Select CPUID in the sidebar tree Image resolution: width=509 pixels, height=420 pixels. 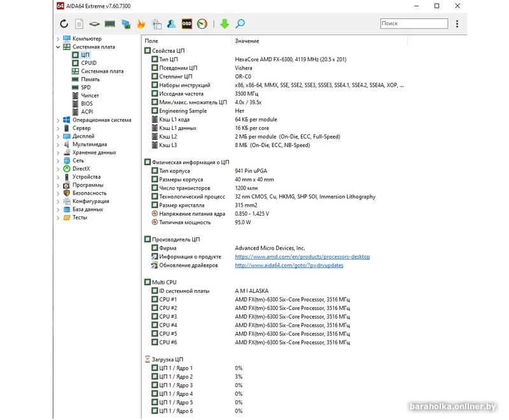pos(88,63)
